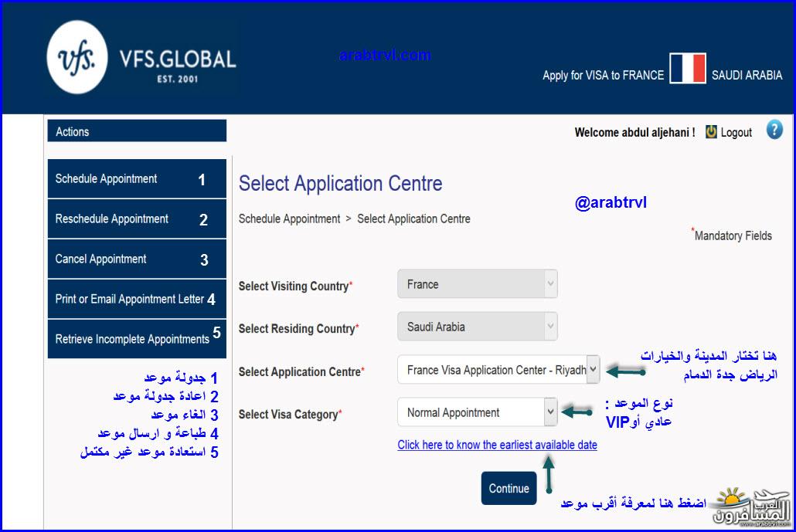Image resolution: width=796 pixels, height=532 pixels.
Task: Open help with the question mark icon
Action: (774, 130)
